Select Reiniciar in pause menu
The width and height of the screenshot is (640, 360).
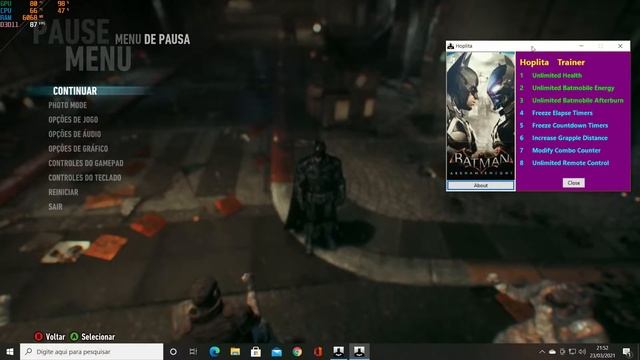63,192
